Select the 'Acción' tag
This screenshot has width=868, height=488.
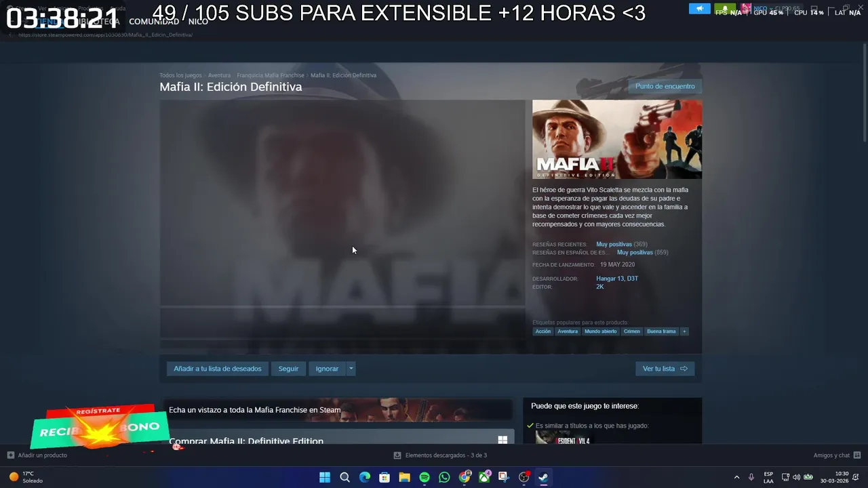click(x=543, y=331)
